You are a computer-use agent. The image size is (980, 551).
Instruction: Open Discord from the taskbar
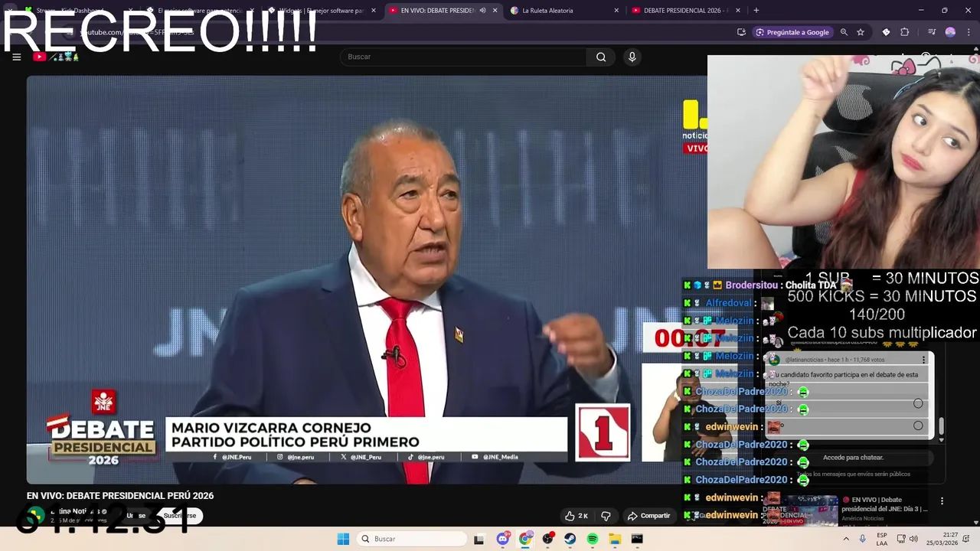(503, 539)
